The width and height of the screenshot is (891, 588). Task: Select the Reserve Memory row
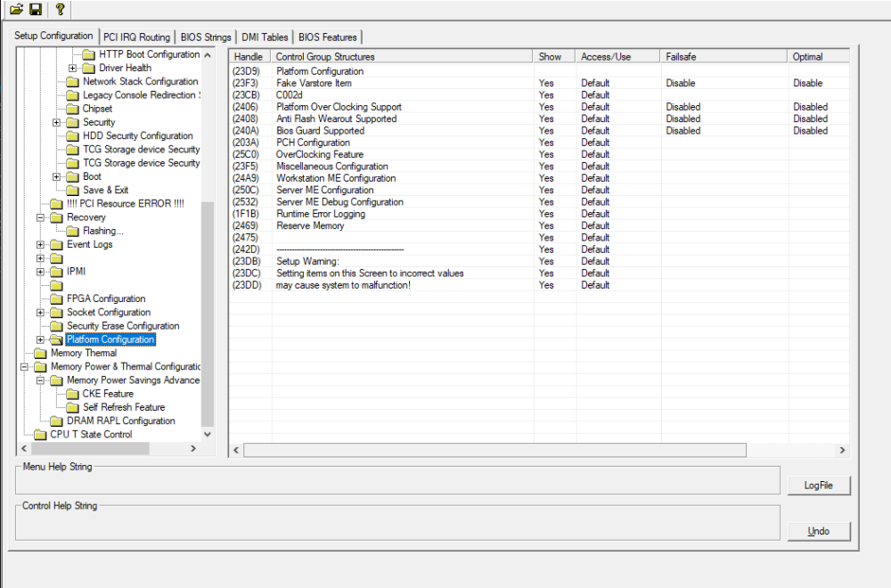point(539,226)
